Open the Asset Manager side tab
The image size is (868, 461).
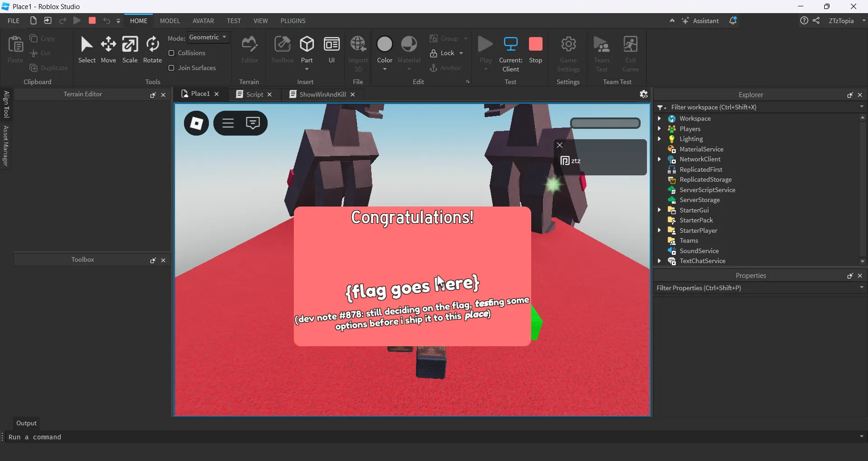tap(6, 146)
